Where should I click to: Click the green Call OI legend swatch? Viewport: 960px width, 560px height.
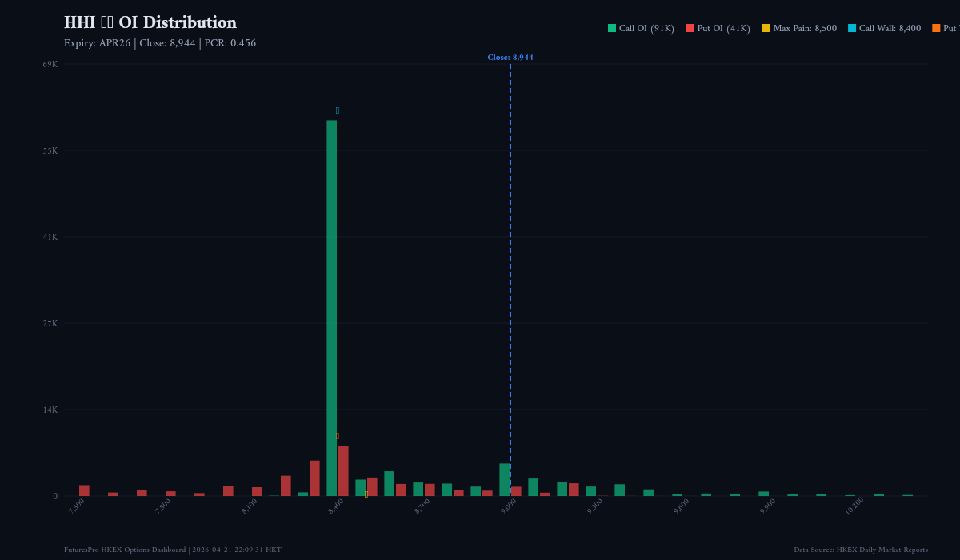coord(612,28)
